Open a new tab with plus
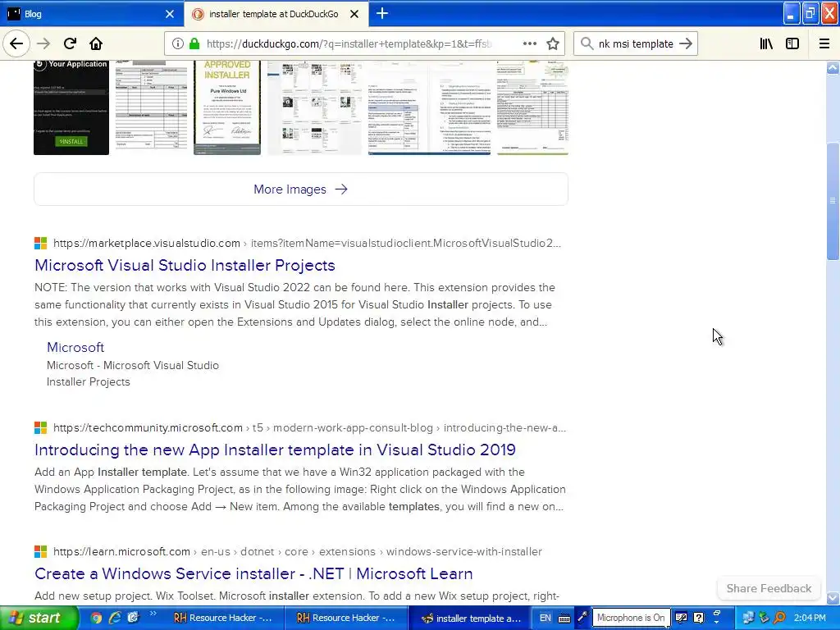Screen dimensions: 840x630 point(382,13)
